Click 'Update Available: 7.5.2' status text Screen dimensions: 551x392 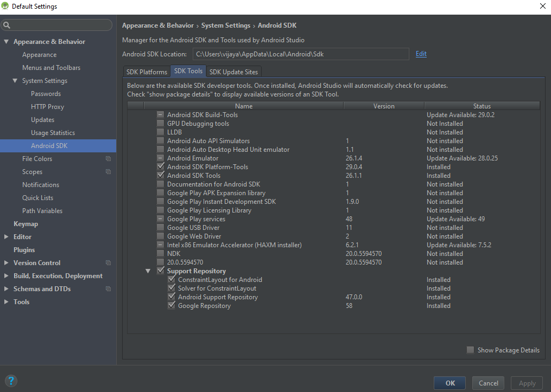tap(459, 245)
